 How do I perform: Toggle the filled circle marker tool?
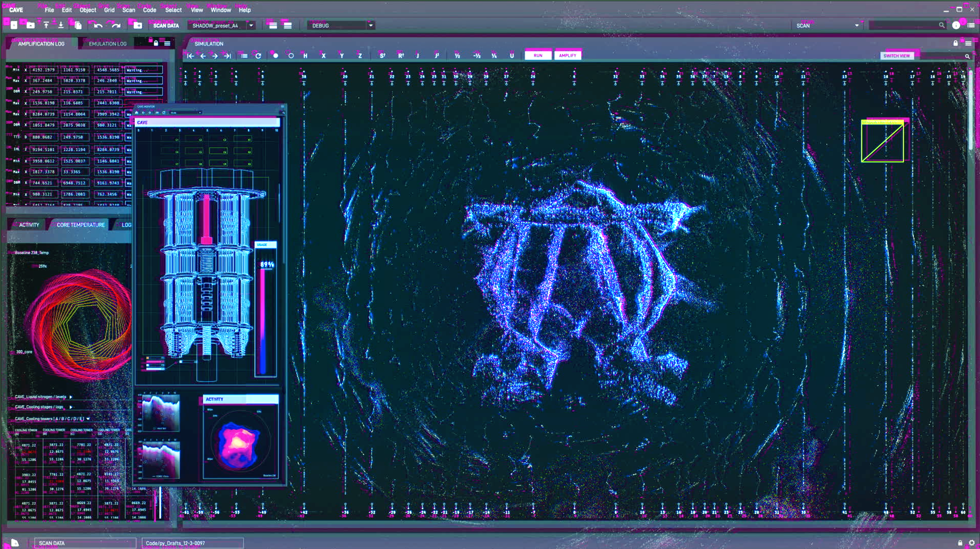275,56
